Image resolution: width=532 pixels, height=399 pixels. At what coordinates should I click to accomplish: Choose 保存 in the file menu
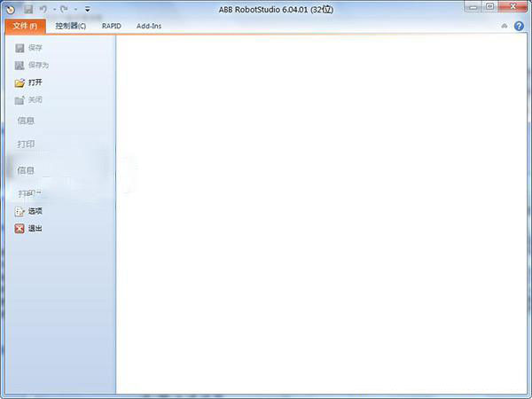coord(29,48)
